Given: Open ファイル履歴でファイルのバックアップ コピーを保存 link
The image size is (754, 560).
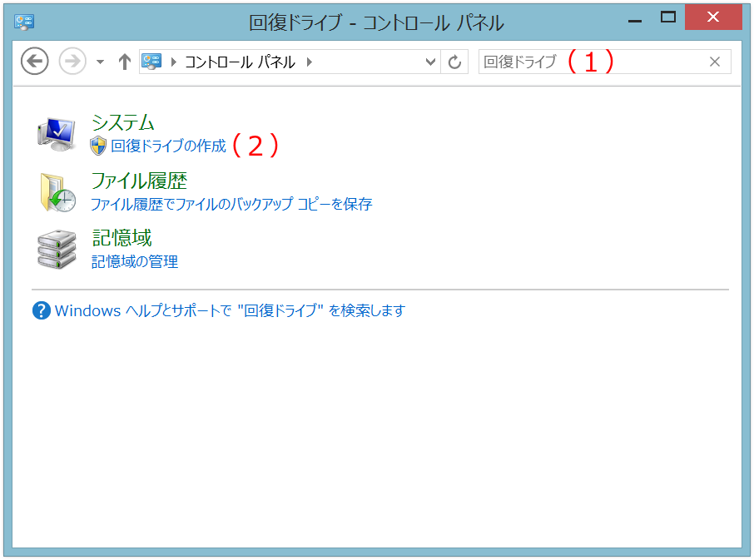Looking at the screenshot, I should [x=232, y=205].
